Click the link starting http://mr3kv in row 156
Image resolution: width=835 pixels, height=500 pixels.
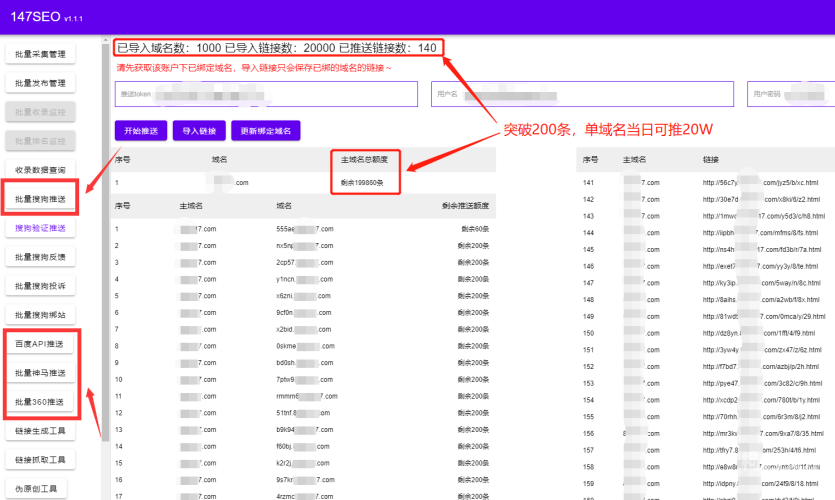coord(763,433)
